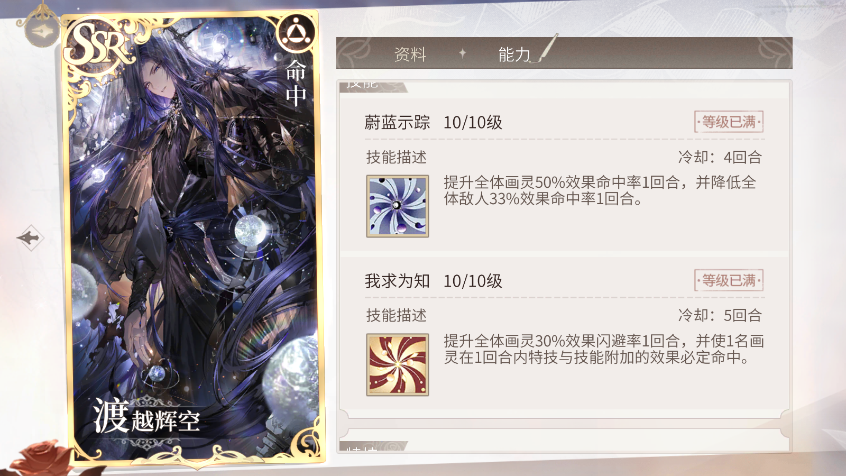Open the blue swirl 蔚蓝示踪 skill icon
This screenshot has width=846, height=476.
click(398, 206)
